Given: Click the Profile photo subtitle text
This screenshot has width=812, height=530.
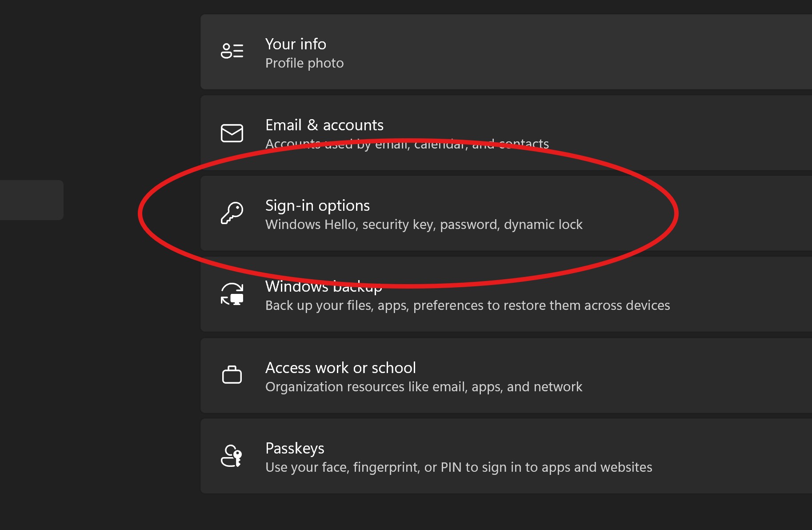Looking at the screenshot, I should tap(304, 63).
